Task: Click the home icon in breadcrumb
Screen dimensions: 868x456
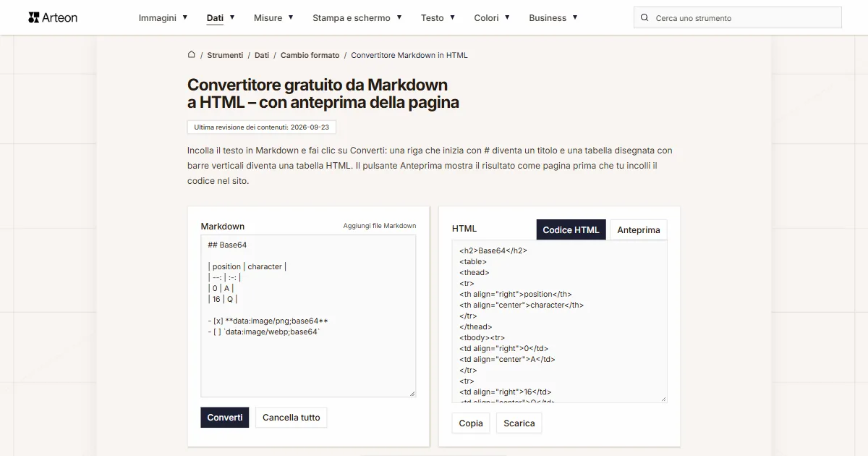Action: click(x=192, y=54)
